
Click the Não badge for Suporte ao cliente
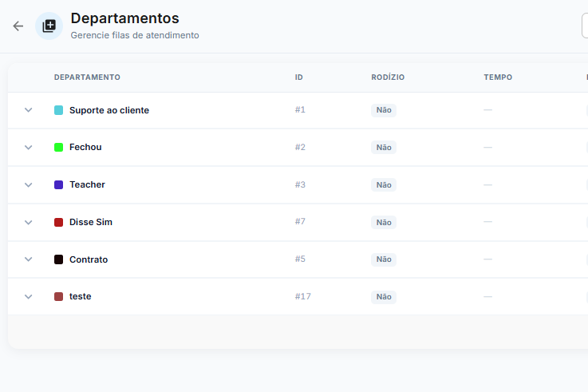[x=384, y=110]
